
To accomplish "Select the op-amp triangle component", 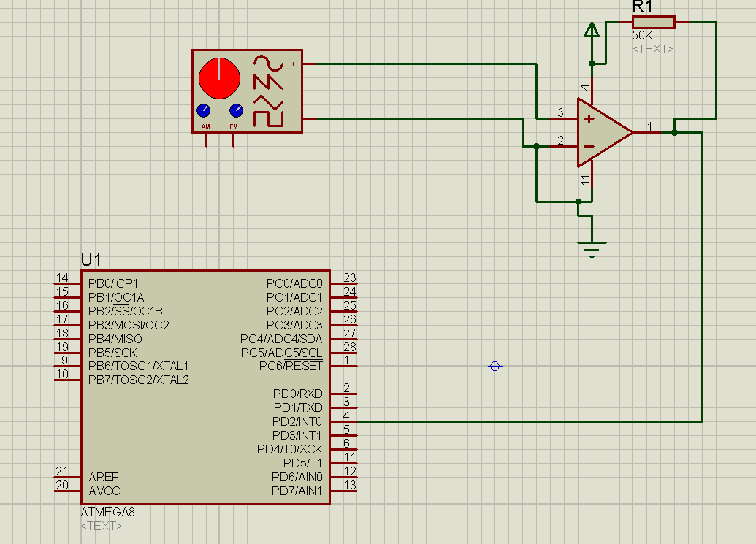I will (x=602, y=132).
